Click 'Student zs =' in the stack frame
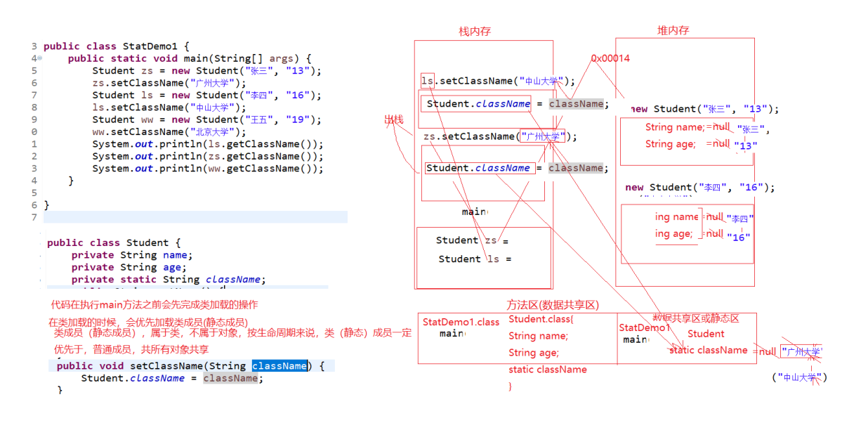This screenshot has height=423, width=868. 472,240
